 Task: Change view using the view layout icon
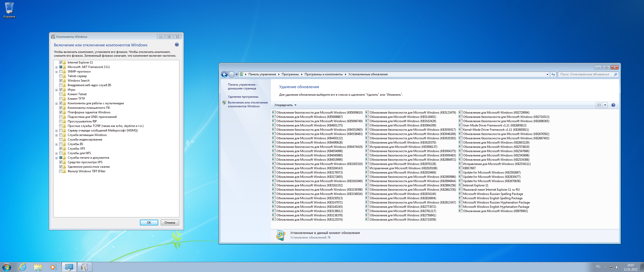(x=599, y=105)
